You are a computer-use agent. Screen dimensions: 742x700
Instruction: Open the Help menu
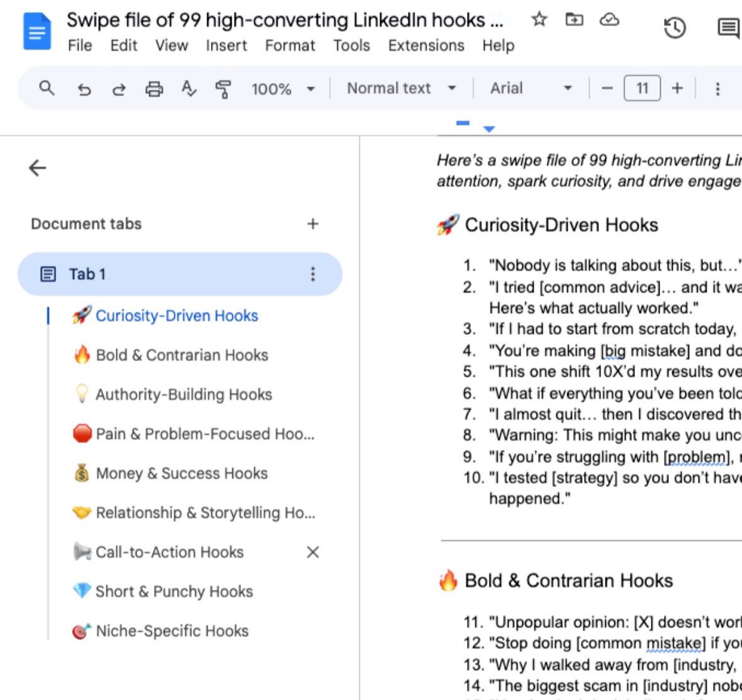tap(498, 45)
